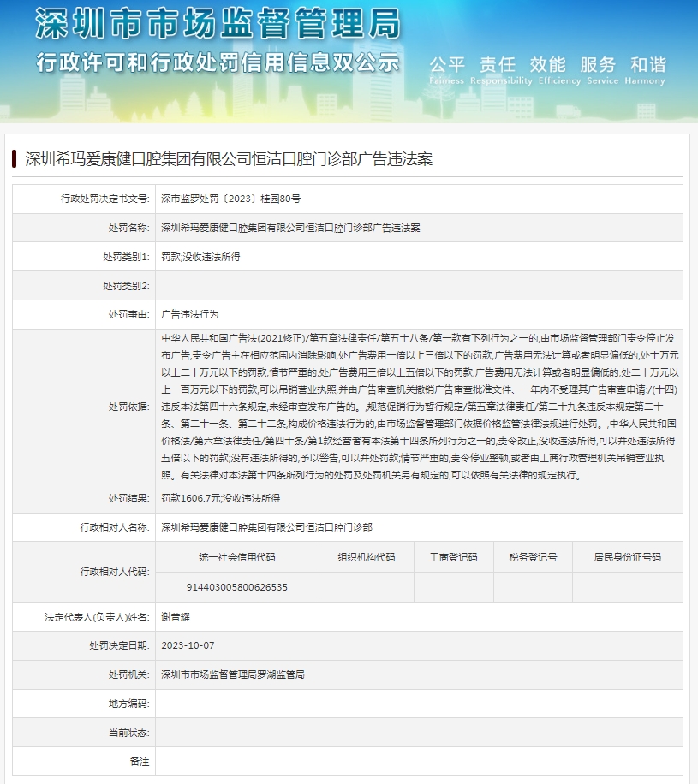Click the 处罚类别2 label
698x784 pixels.
tap(126, 286)
